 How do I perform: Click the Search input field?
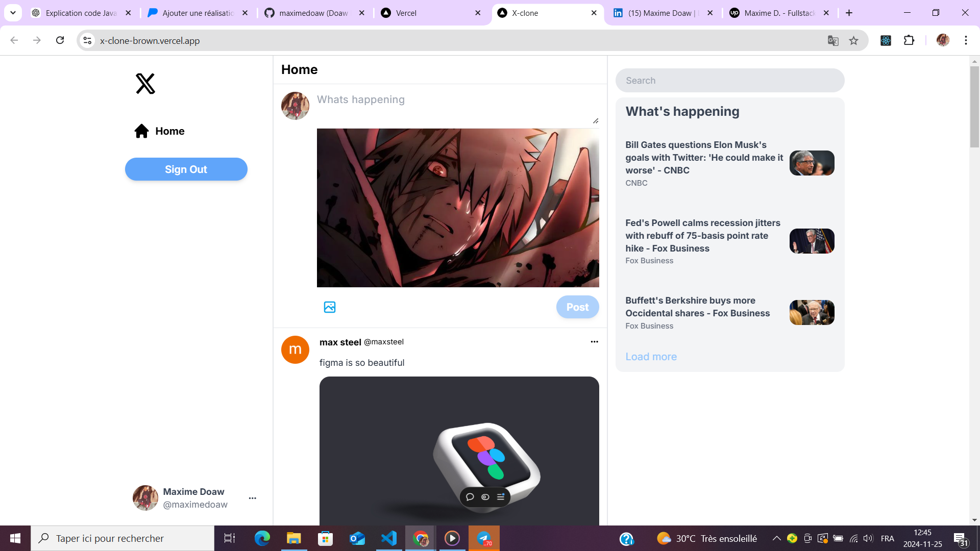pos(729,80)
